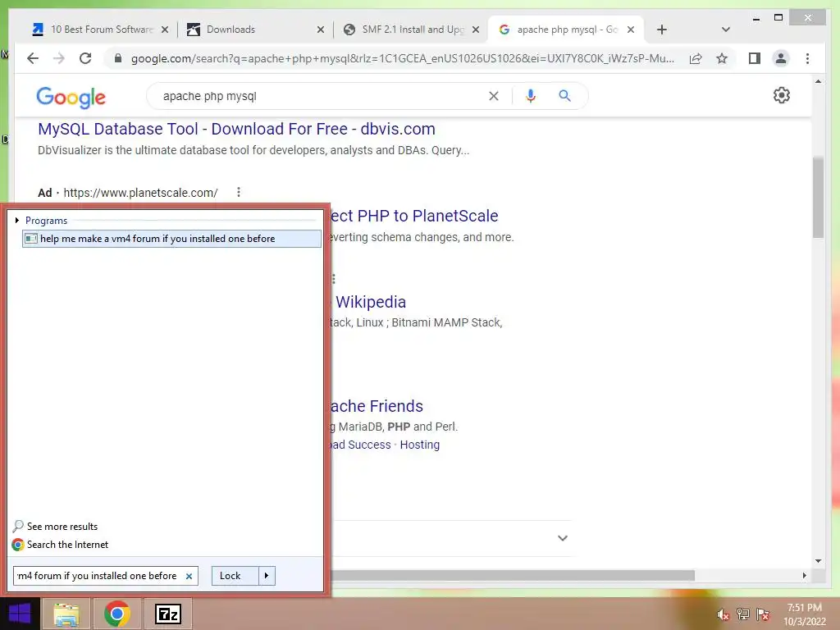Click See more results

62,527
